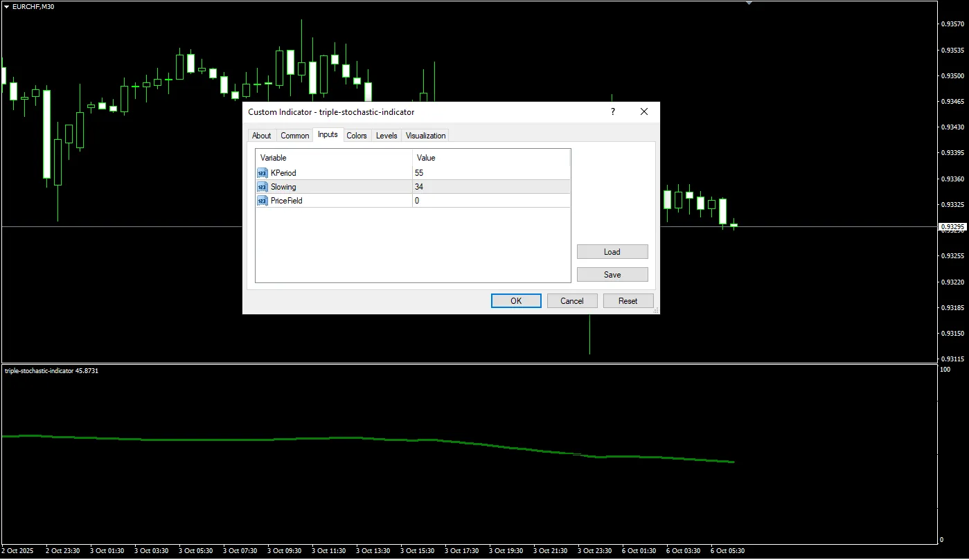Image resolution: width=969 pixels, height=560 pixels.
Task: Click the Variable column header
Action: [x=333, y=158]
